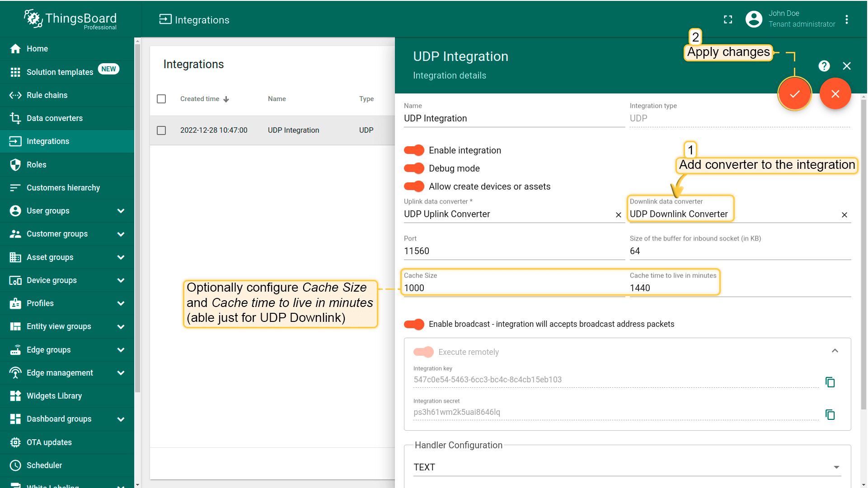Open OTA updates menu item
The image size is (868, 488).
click(x=67, y=442)
